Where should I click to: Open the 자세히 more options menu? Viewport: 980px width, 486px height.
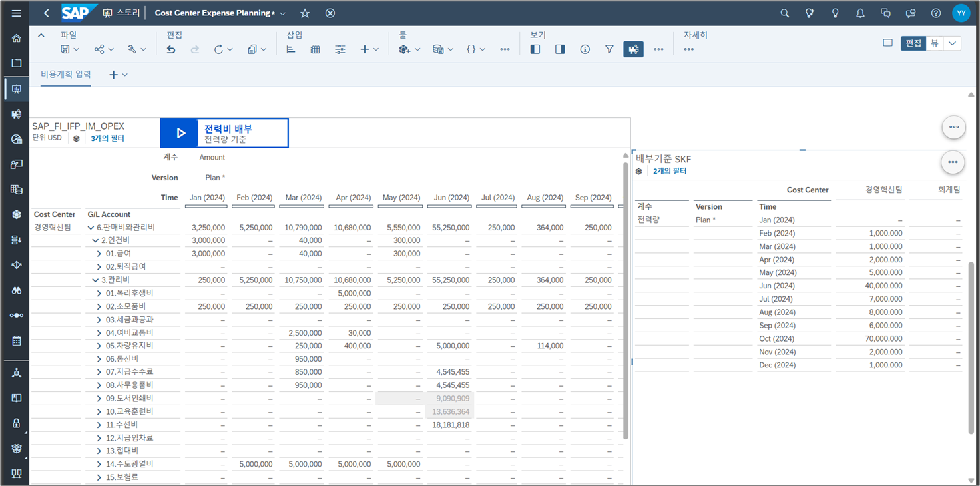pos(689,49)
